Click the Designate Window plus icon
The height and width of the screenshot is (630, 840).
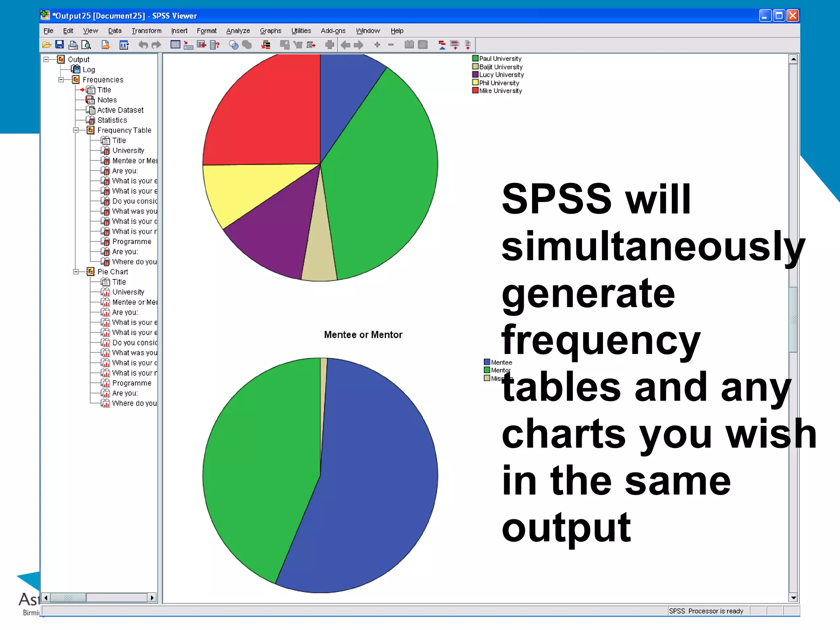tap(329, 45)
